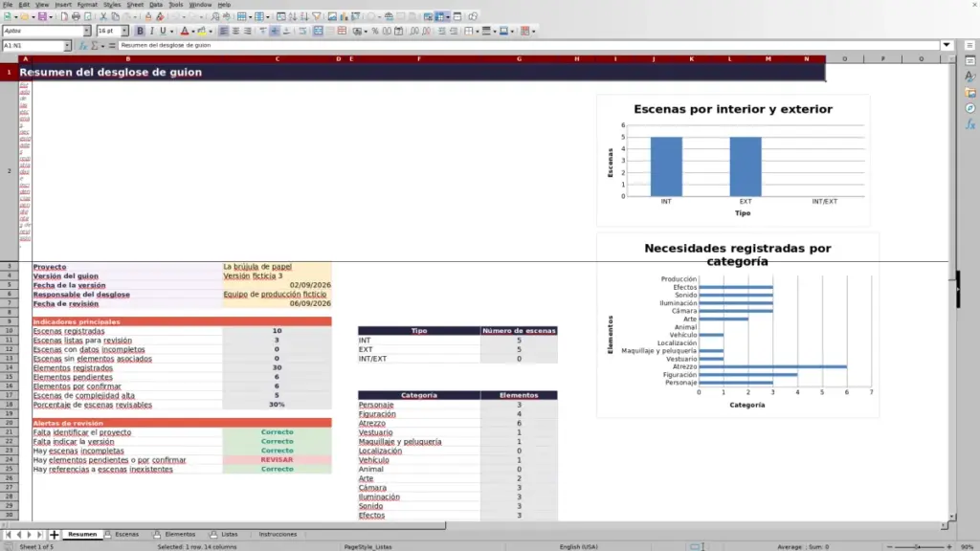
Task: Toggle Align left
Action: click(x=224, y=31)
